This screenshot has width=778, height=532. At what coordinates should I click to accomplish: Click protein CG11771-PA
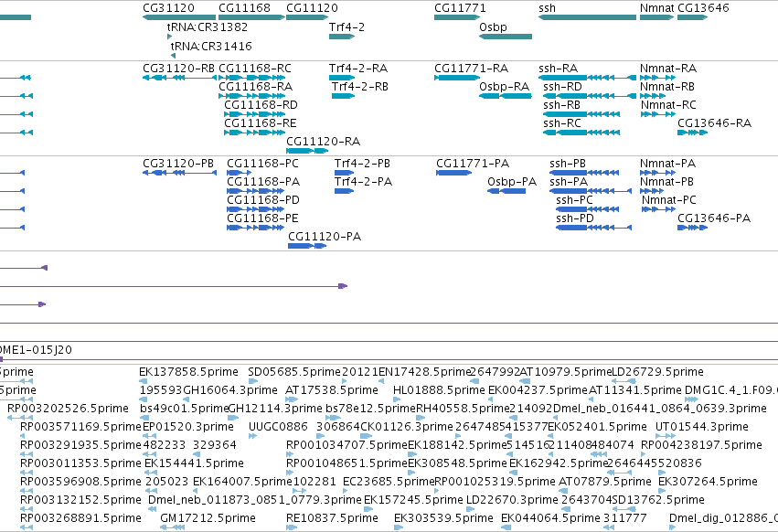pos(473,164)
